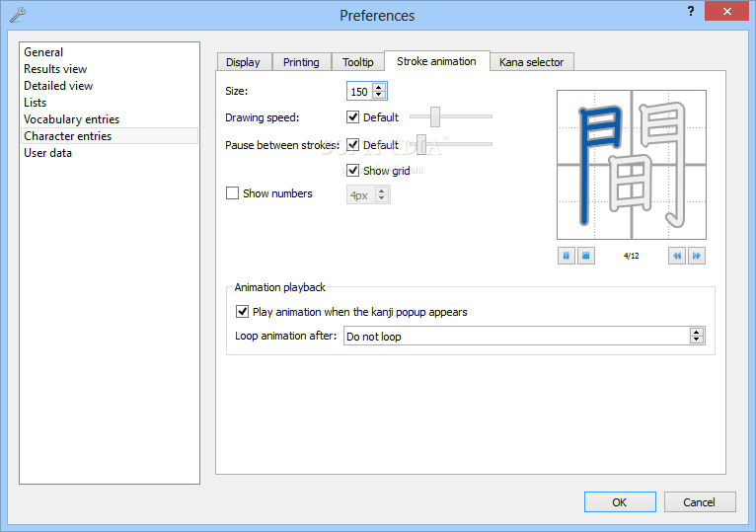Viewport: 756px width, 532px height.
Task: Click the up arrow of the Loop animation combo
Action: [x=697, y=332]
